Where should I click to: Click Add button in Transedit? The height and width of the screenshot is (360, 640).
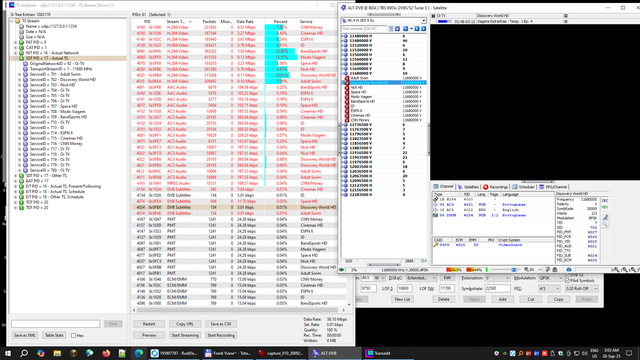click(x=502, y=299)
